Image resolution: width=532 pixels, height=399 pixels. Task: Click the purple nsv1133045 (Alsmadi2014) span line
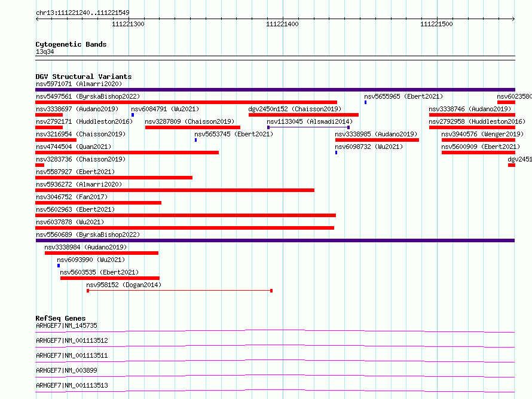click(308, 127)
